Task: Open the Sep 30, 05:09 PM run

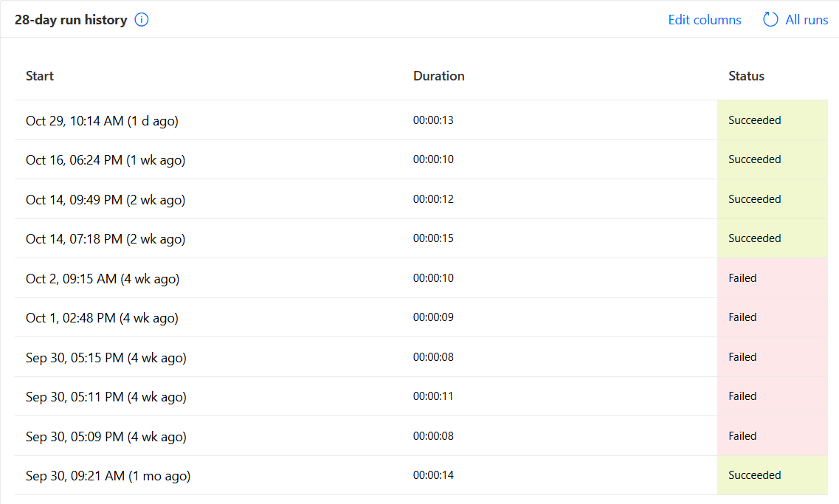Action: pos(106,437)
